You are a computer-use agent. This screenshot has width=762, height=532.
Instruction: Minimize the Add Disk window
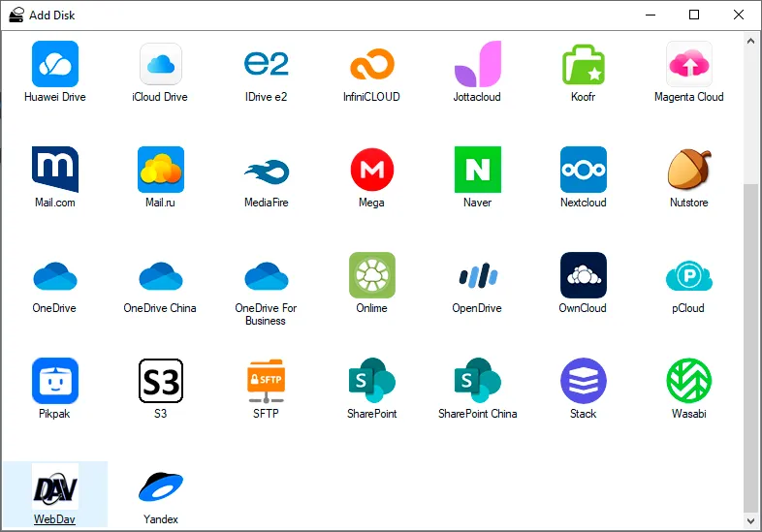click(x=651, y=16)
